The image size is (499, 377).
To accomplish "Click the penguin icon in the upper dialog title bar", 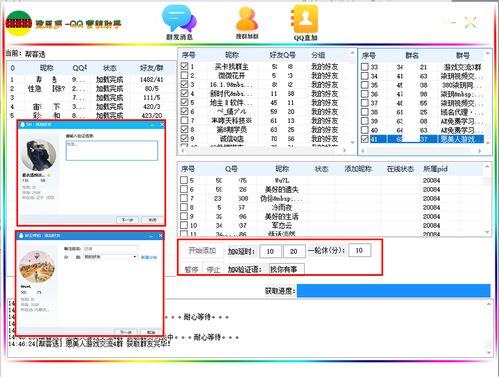I will 23,124.
